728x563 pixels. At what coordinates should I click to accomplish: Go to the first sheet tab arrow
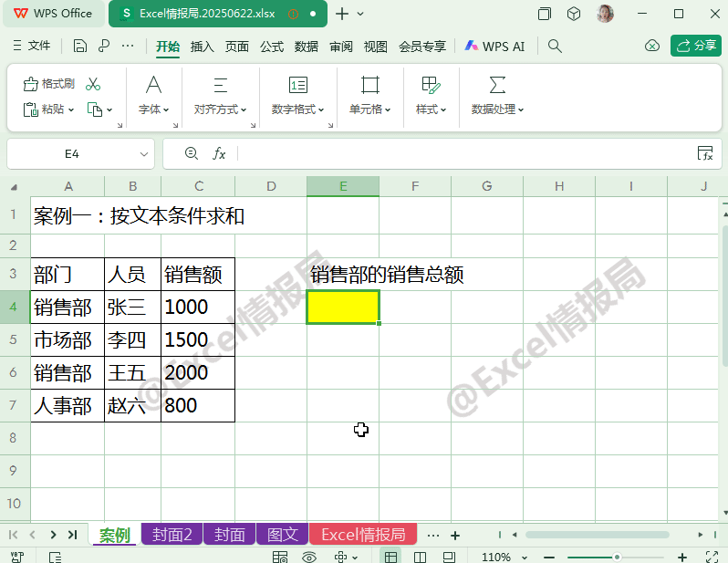click(x=14, y=535)
